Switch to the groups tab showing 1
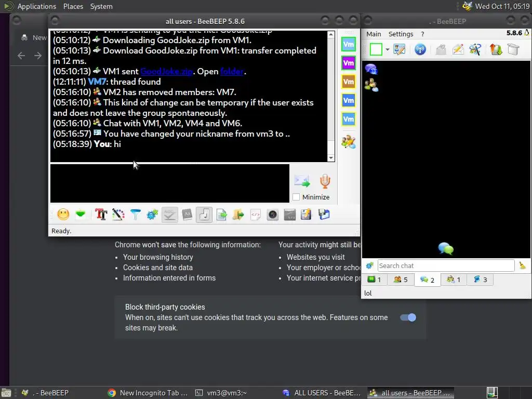The height and width of the screenshot is (399, 532). point(454,280)
